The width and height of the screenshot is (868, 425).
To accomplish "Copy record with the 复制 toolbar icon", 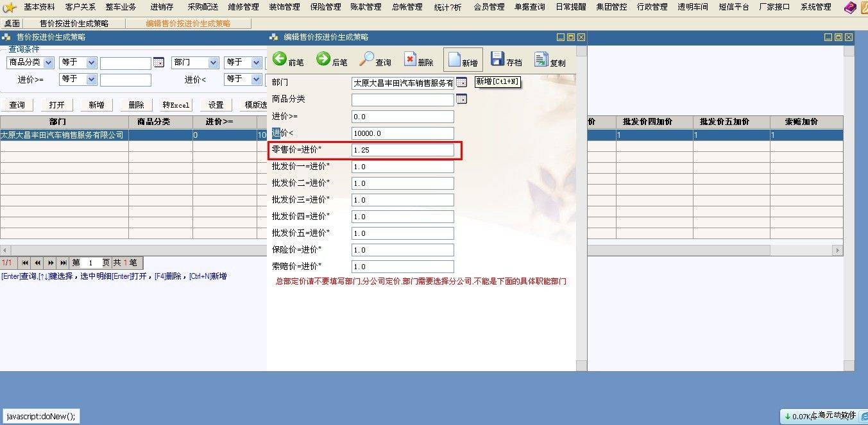I will (541, 60).
